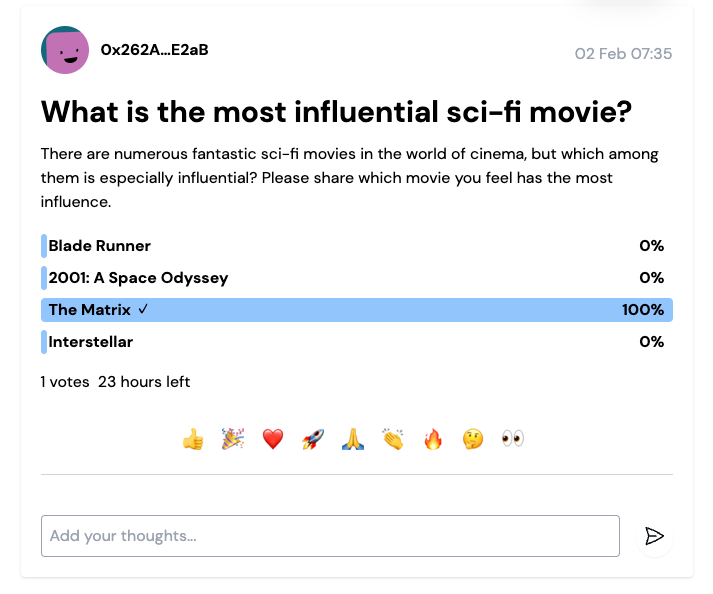This screenshot has height=594, width=713.
Task: React with the red heart emoji
Action: (273, 439)
